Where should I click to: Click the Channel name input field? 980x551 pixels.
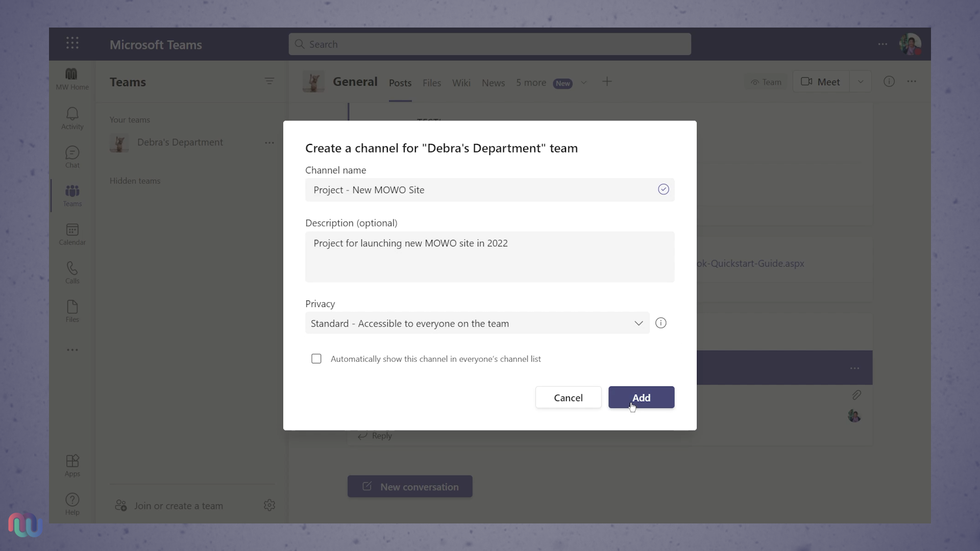[x=489, y=190]
